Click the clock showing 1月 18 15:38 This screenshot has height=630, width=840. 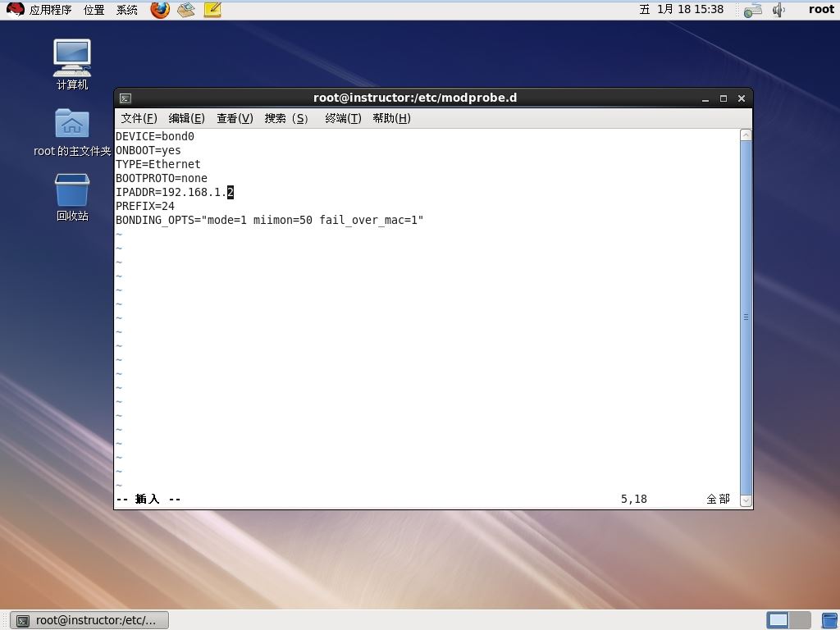click(682, 10)
